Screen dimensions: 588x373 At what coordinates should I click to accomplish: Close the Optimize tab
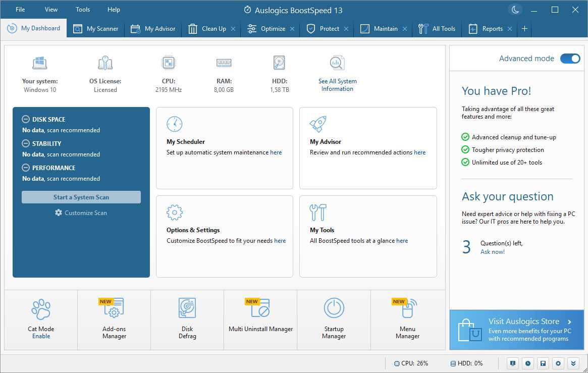(x=293, y=28)
